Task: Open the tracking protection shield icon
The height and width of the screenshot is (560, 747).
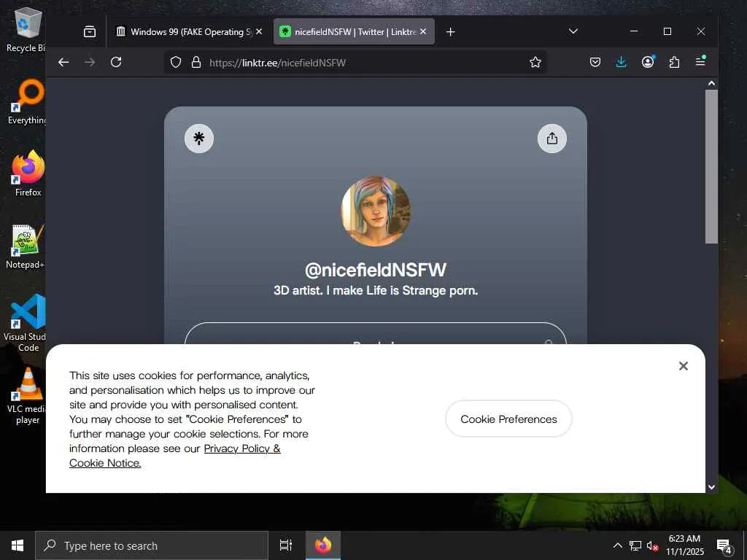Action: pos(176,63)
